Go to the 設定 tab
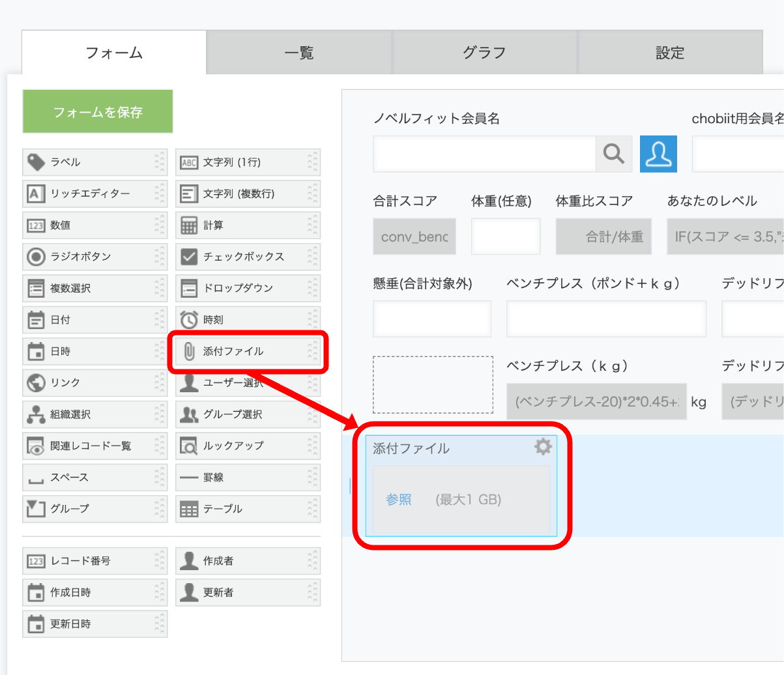This screenshot has height=675, width=784. (669, 53)
